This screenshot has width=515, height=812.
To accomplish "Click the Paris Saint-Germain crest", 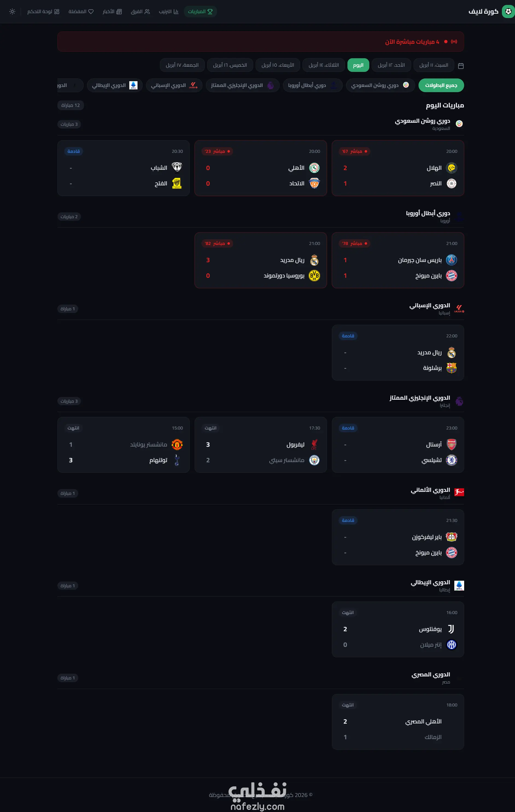I will 451,260.
